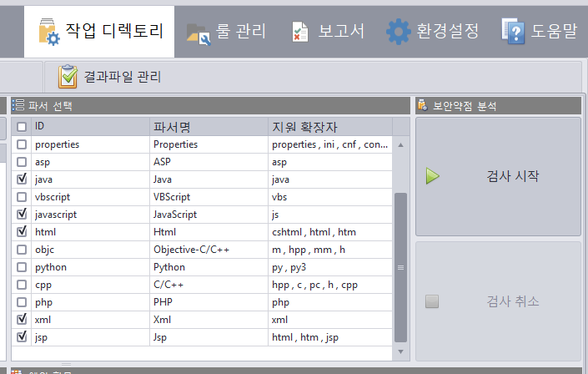Viewport: 588px width, 374px height.
Task: Open 결과파일 관리
Action: pos(110,77)
